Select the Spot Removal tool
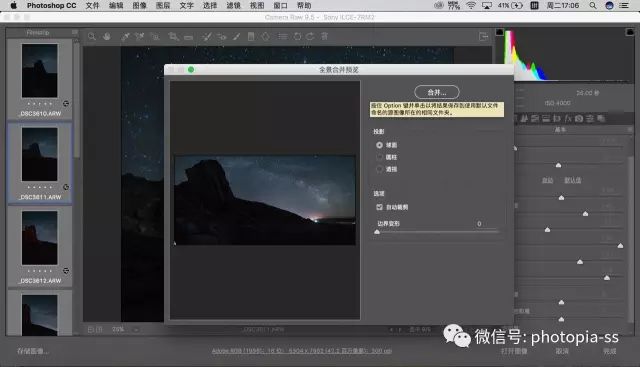 tap(207, 36)
